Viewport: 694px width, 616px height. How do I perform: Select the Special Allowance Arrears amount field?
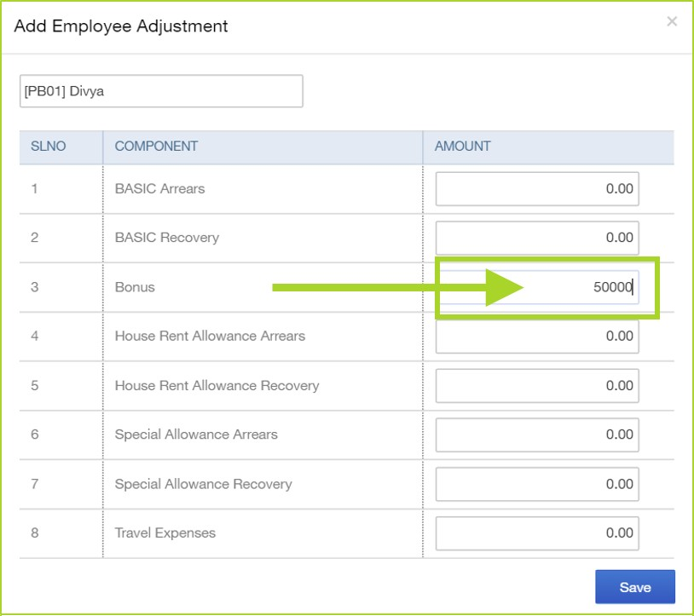coord(537,435)
